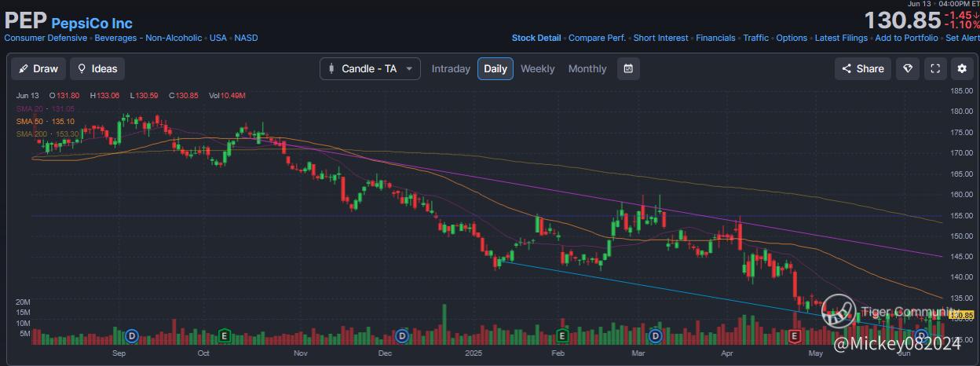Open the USA country link
The height and width of the screenshot is (366, 980).
pyautogui.click(x=218, y=38)
